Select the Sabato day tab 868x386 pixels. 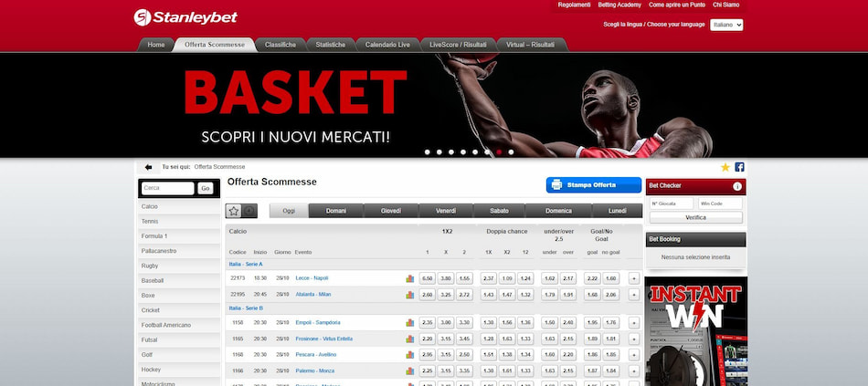pyautogui.click(x=499, y=211)
